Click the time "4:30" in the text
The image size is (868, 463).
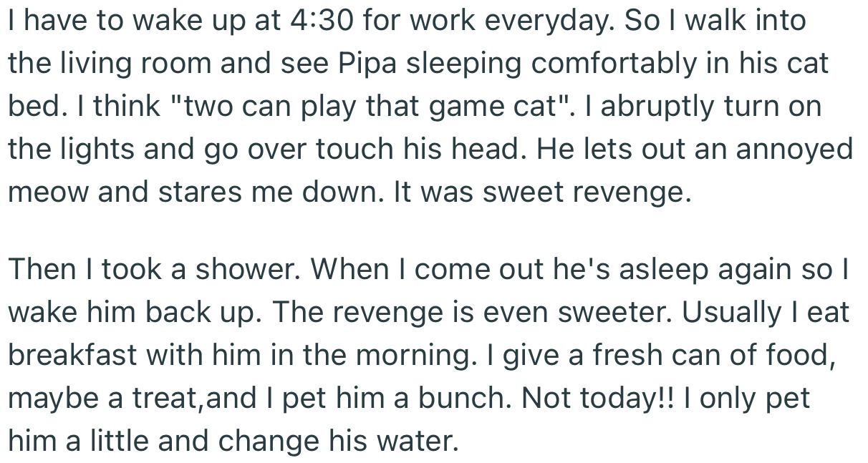coord(323,21)
